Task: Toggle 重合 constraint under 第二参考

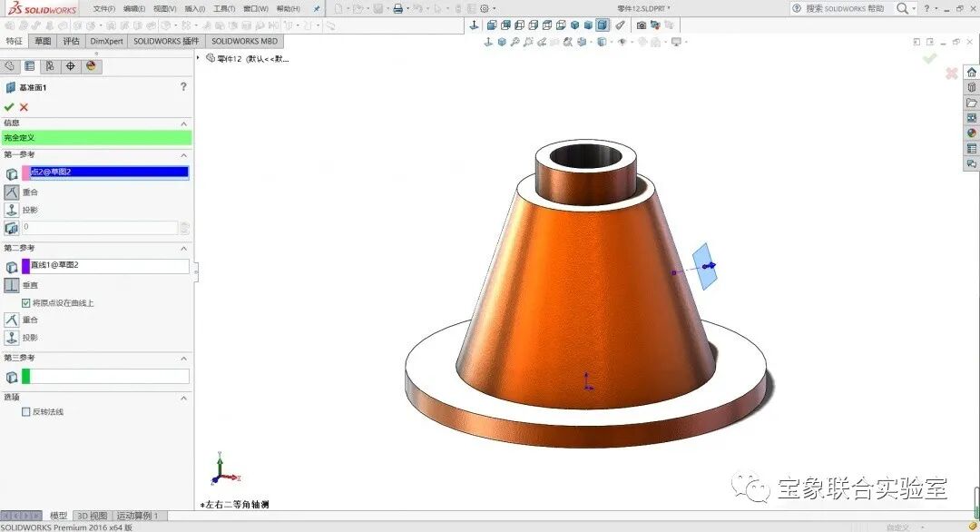Action: point(11,320)
